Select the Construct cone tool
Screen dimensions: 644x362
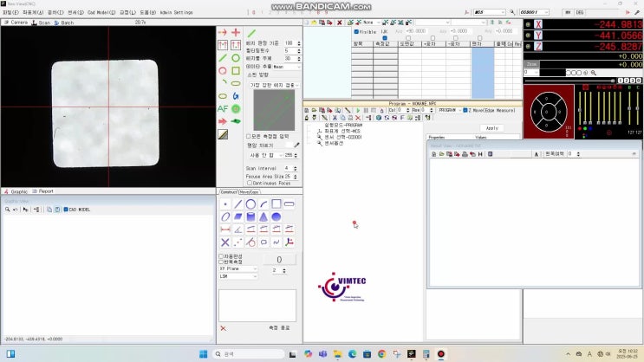point(263,217)
